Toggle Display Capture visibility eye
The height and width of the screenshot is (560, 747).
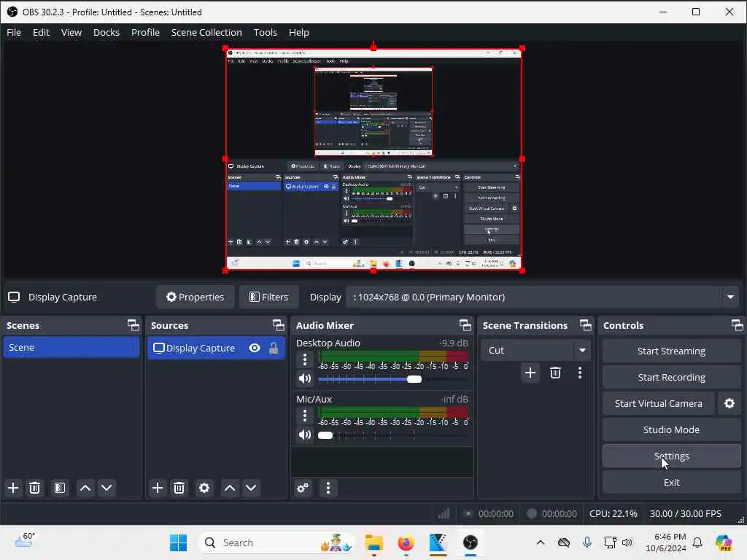[x=255, y=348]
